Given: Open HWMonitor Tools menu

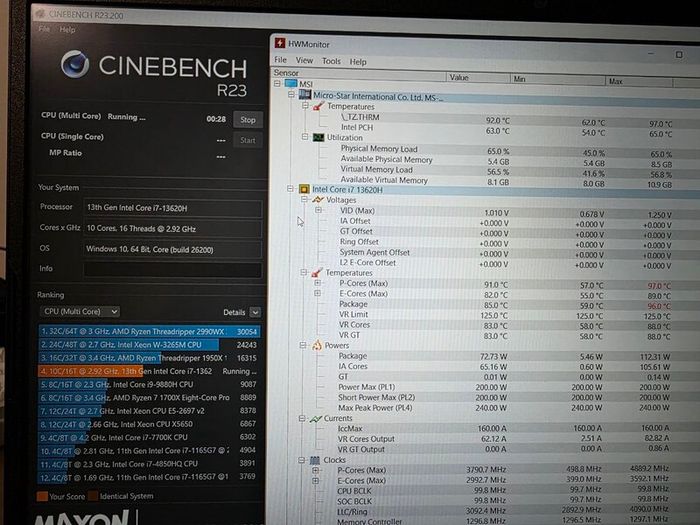Looking at the screenshot, I should pos(331,61).
